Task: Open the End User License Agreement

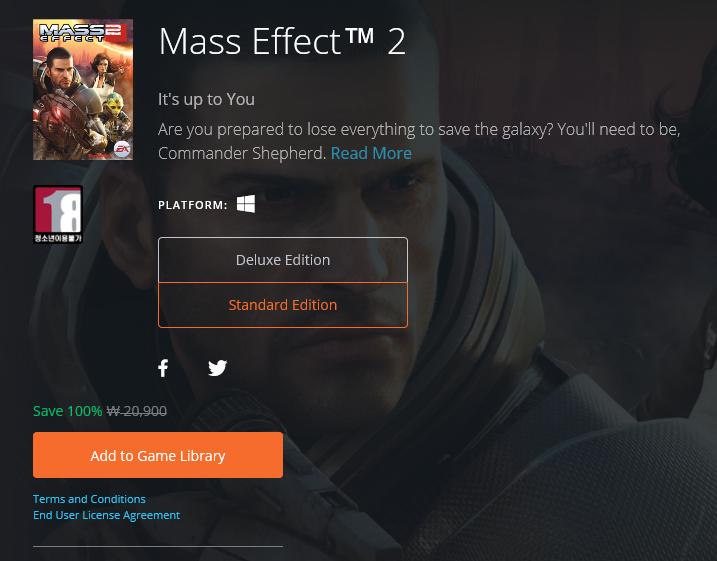Action: pos(107,515)
